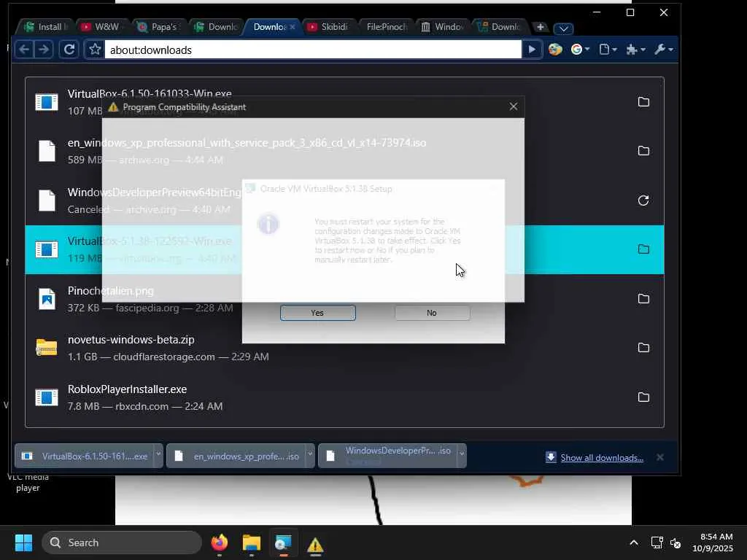This screenshot has width=747, height=560.
Task: Show hidden system tray icons
Action: coord(634,542)
